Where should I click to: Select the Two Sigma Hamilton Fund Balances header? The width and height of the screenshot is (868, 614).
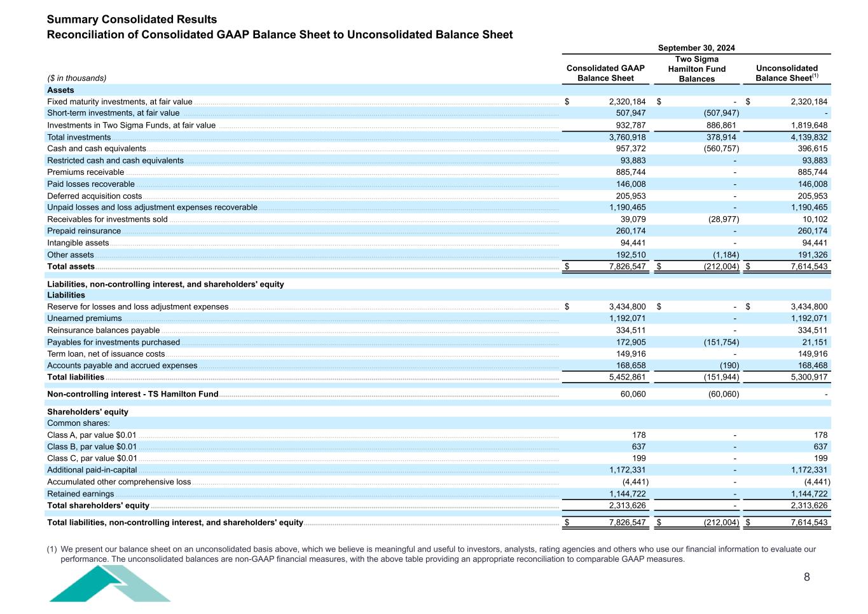click(x=696, y=69)
